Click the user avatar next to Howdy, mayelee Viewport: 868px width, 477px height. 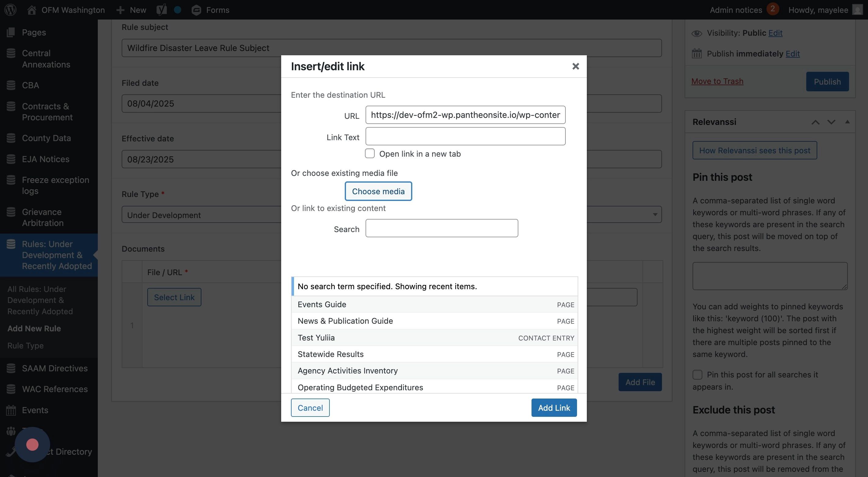pyautogui.click(x=858, y=10)
